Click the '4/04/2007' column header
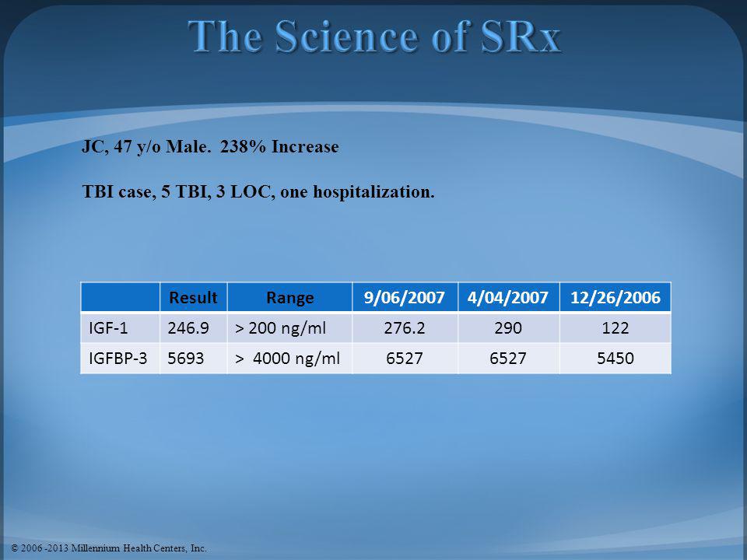Screen dimensions: 747x560 coord(508,297)
